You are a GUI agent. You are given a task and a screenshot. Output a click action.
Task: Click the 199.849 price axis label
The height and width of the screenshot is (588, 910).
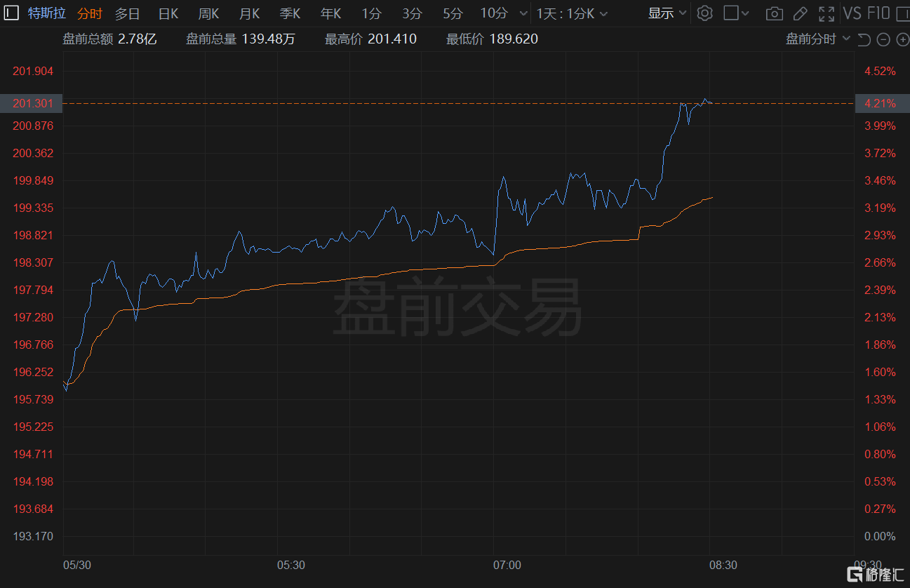[33, 180]
